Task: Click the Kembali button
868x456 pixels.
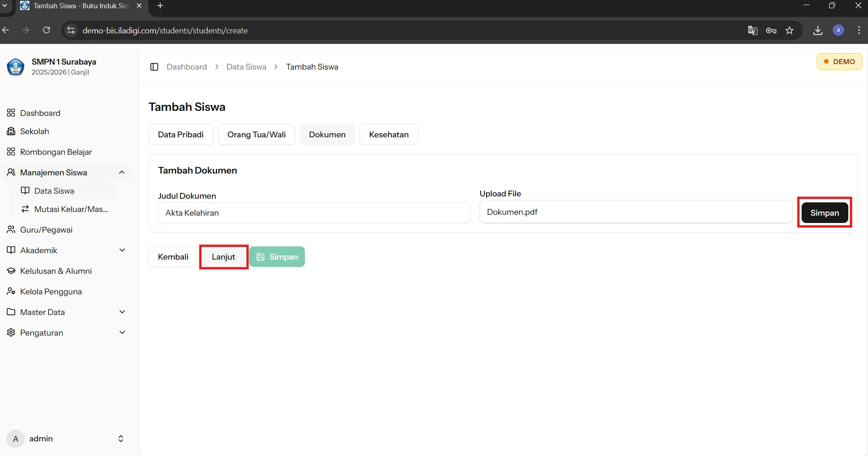Action: 173,257
